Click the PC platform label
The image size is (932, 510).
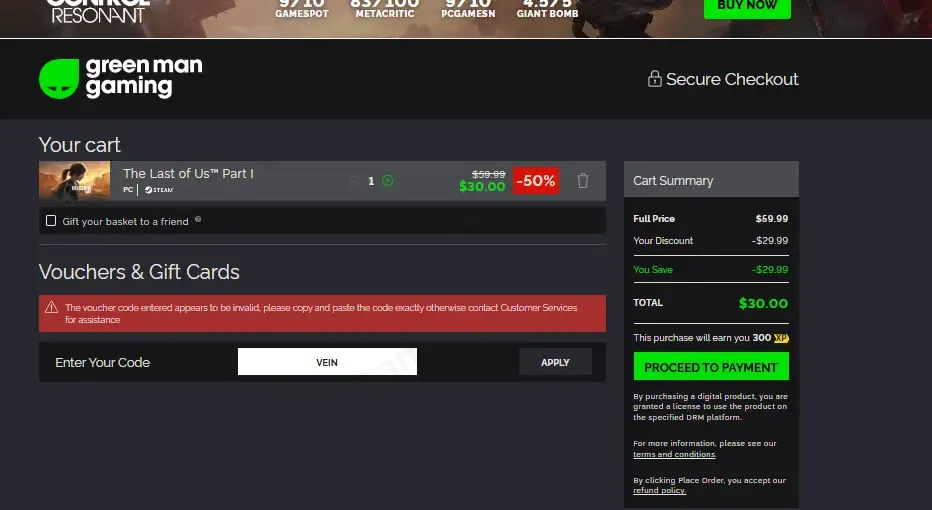(128, 190)
